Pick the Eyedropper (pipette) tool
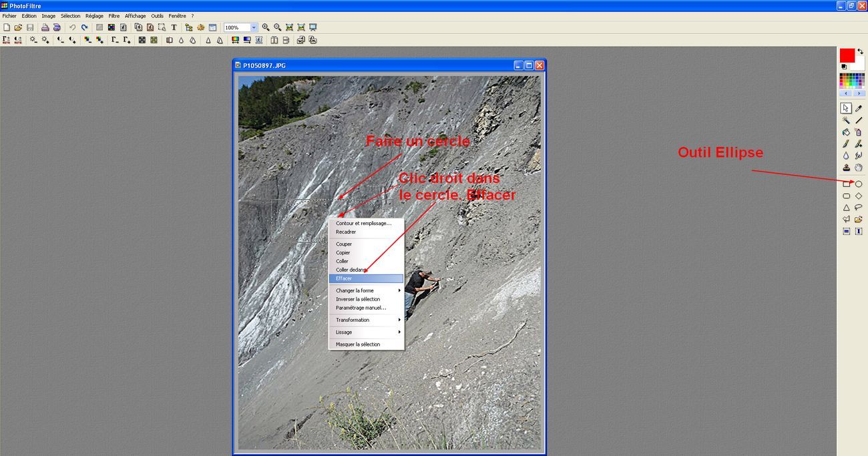868x456 pixels. pos(859,108)
